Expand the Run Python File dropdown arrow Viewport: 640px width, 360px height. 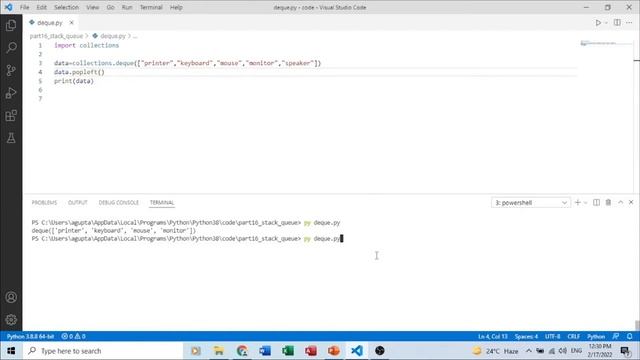(606, 23)
